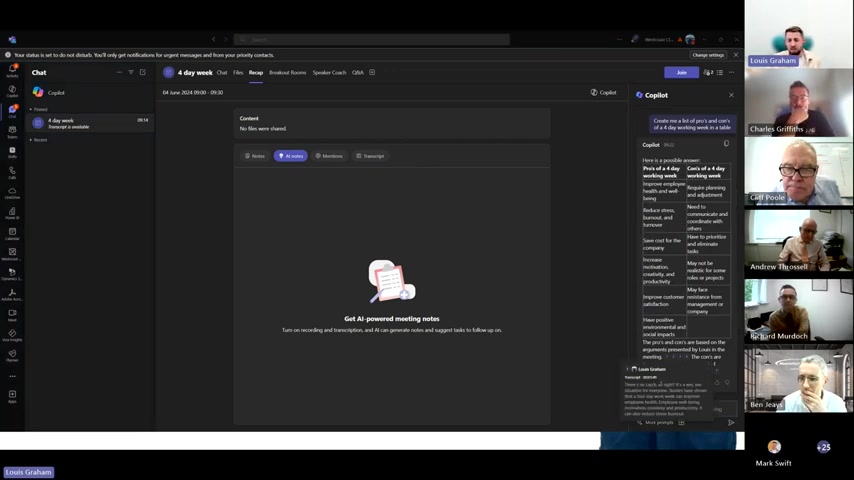
Task: Switch to the Files tab
Action: [238, 72]
